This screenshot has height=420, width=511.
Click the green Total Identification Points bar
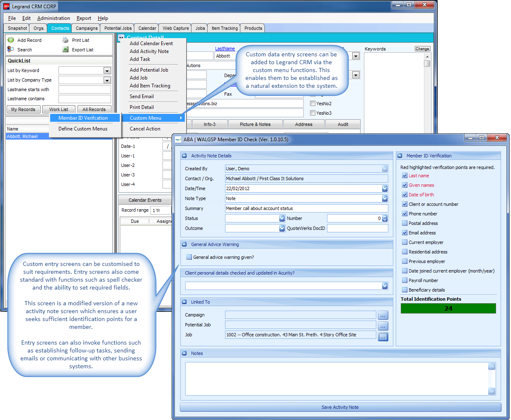[x=448, y=309]
